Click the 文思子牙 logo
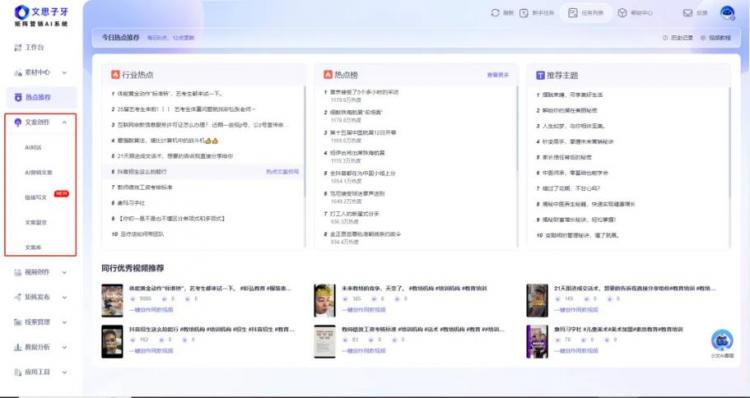This screenshot has height=398, width=750. tap(41, 15)
